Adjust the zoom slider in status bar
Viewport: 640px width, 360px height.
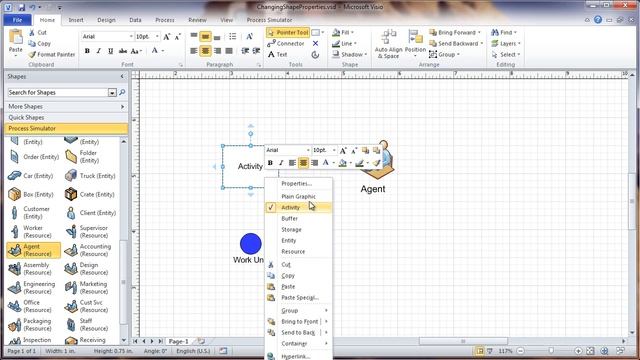point(551,351)
